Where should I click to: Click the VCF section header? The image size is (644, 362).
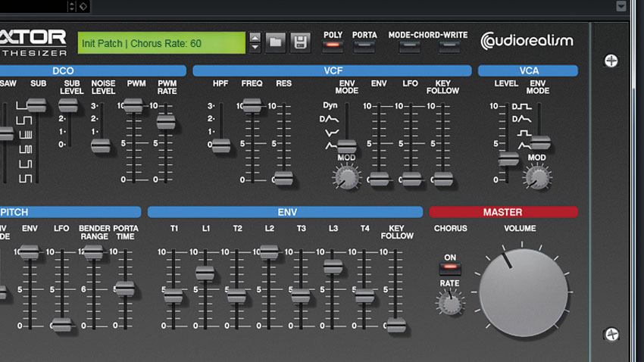point(333,70)
